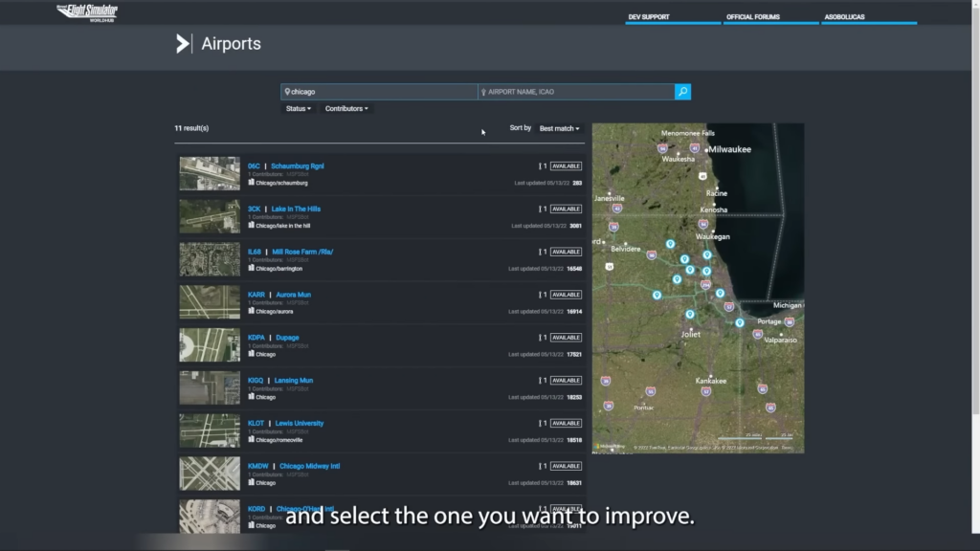Click the AVAILABLE badge for Schaumburg Rgnl
980x551 pixels.
tap(567, 166)
